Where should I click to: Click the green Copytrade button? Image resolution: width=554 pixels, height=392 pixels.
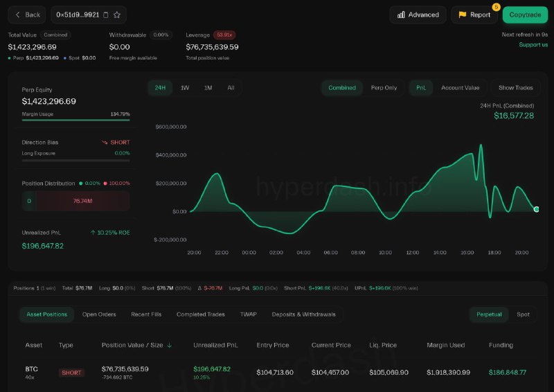point(525,15)
